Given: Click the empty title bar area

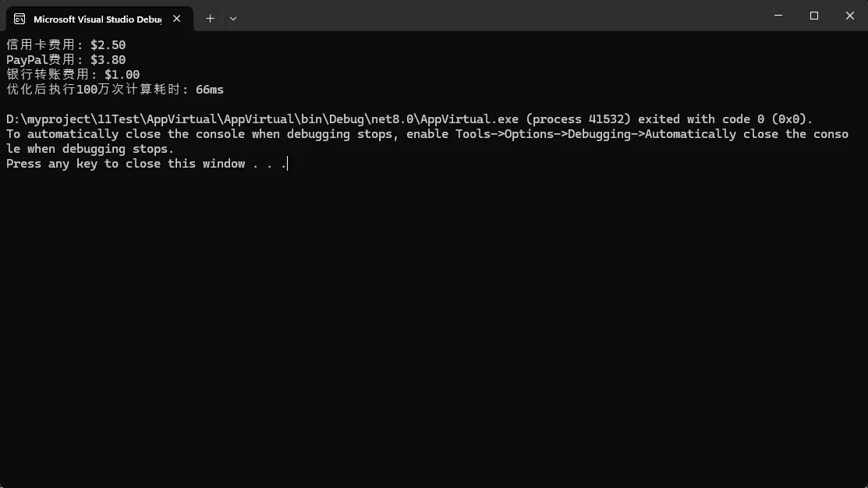Looking at the screenshot, I should (x=499, y=16).
